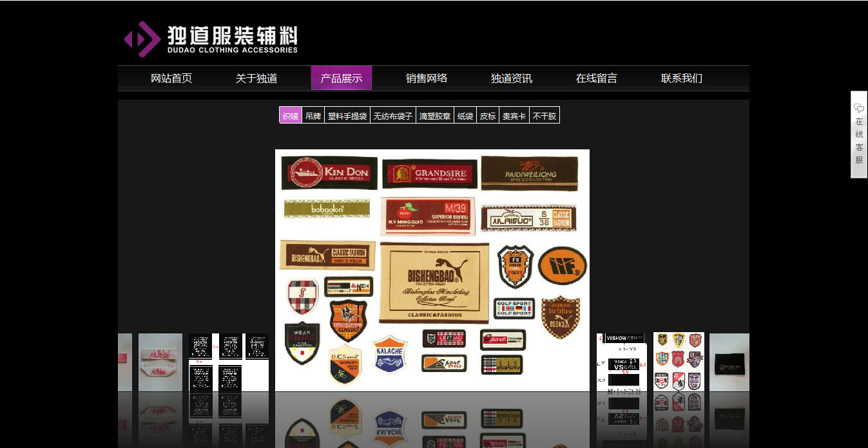Image resolution: width=868 pixels, height=448 pixels.
Task: Open the 网站首页 home menu item
Action: pos(171,79)
